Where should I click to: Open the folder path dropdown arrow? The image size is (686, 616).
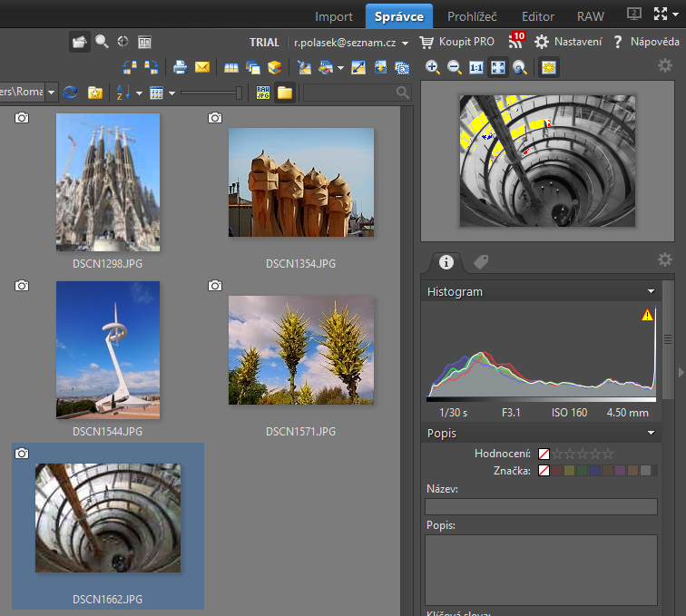click(x=51, y=93)
